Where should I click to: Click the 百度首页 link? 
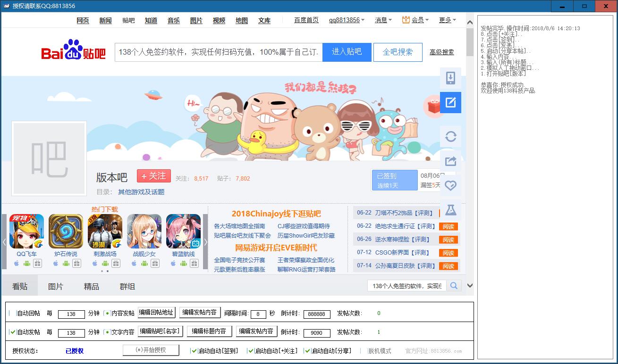point(306,20)
